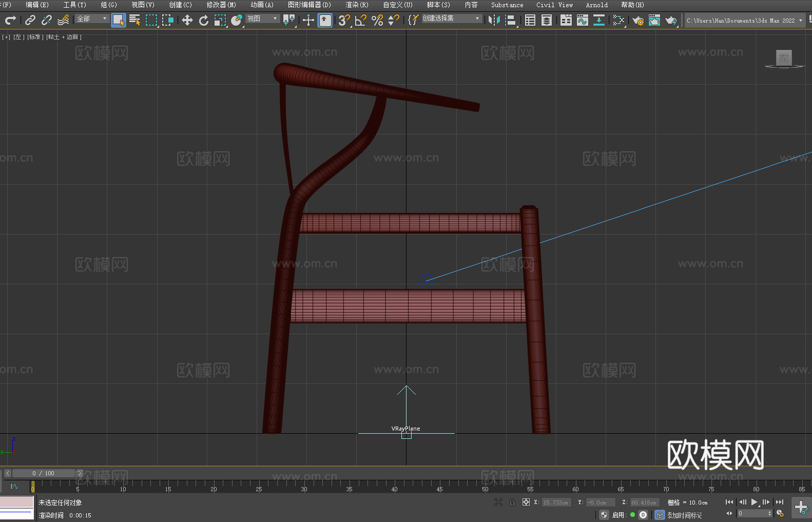The image size is (812, 522).
Task: Open the 工具(T) menu
Action: point(74,5)
